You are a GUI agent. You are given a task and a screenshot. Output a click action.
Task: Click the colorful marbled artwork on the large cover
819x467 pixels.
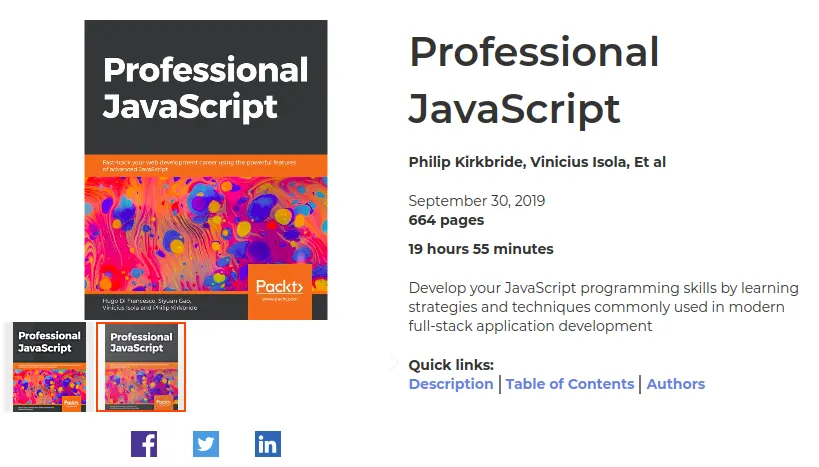coord(206,232)
